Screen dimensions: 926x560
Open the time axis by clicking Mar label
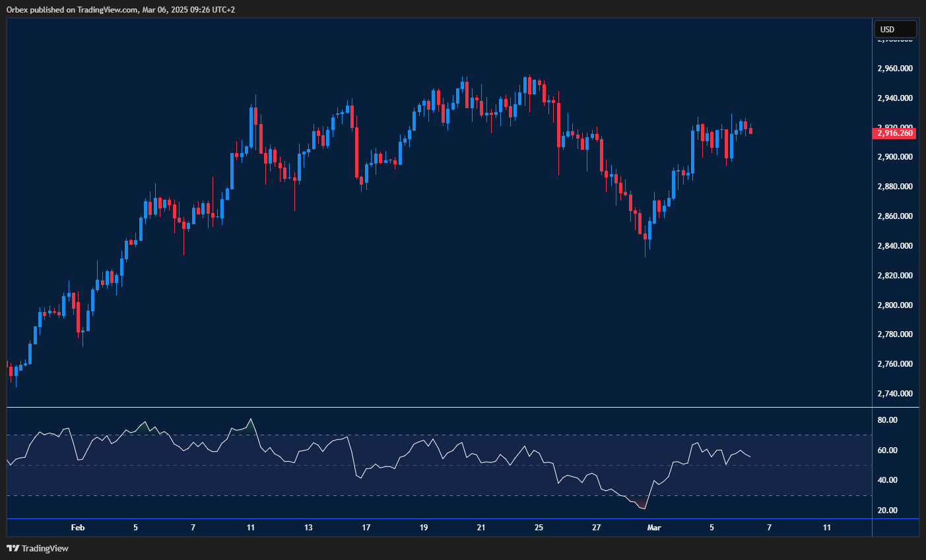coord(654,528)
